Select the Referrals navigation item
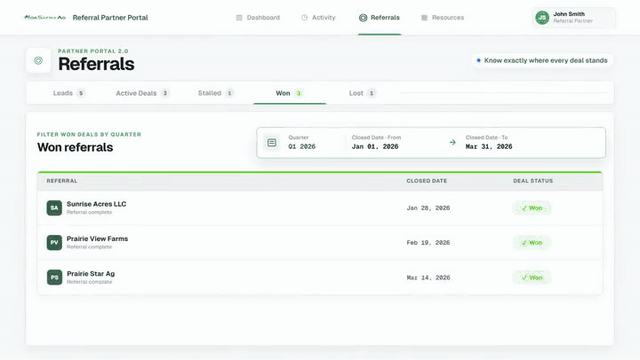The width and height of the screenshot is (640, 360). point(380,18)
